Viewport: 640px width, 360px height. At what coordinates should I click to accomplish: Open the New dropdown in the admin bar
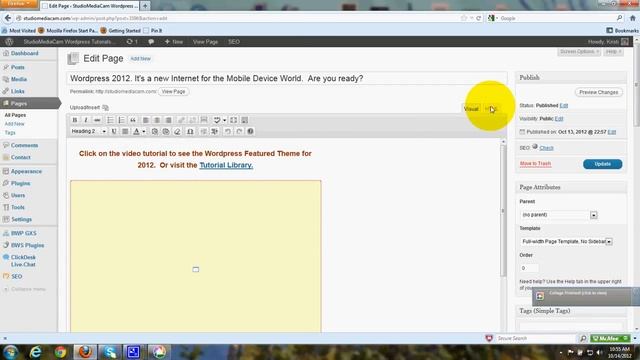coord(174,42)
